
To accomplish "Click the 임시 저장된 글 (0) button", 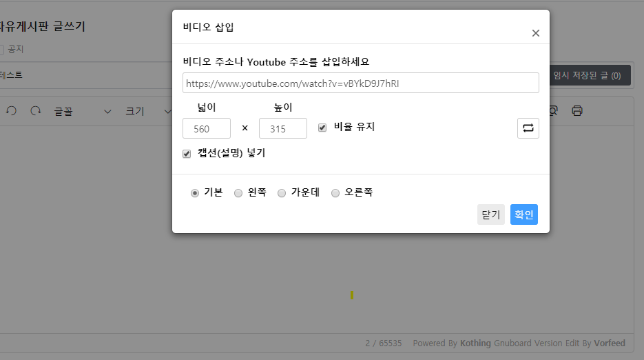I will point(590,75).
